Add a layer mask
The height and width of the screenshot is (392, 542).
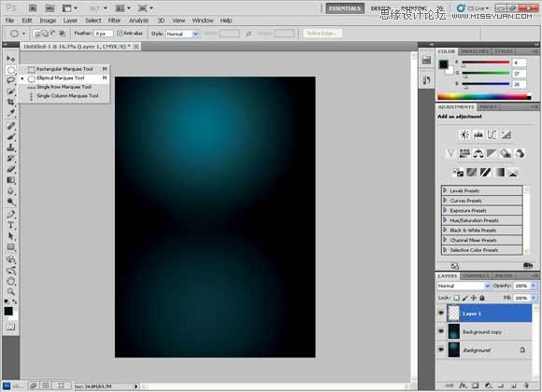click(x=476, y=385)
